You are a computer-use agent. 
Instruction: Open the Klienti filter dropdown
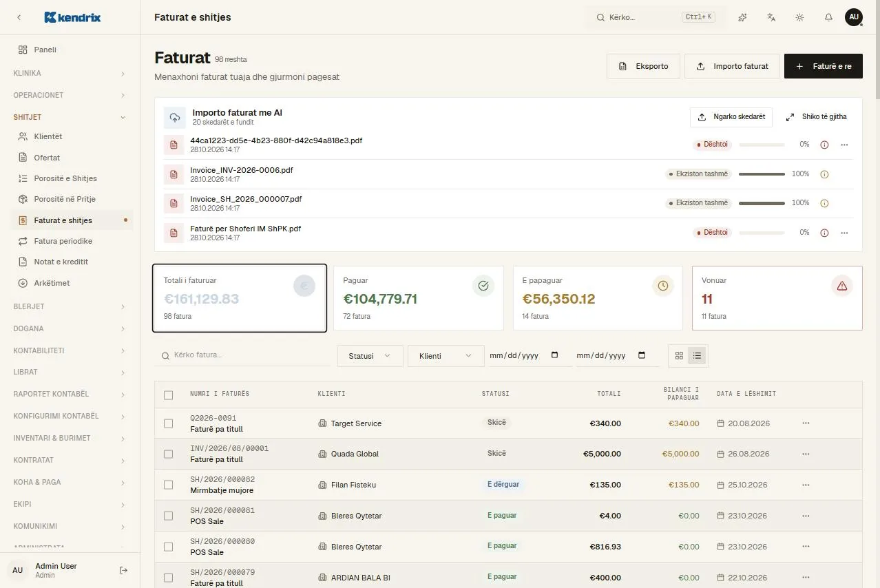click(x=446, y=355)
